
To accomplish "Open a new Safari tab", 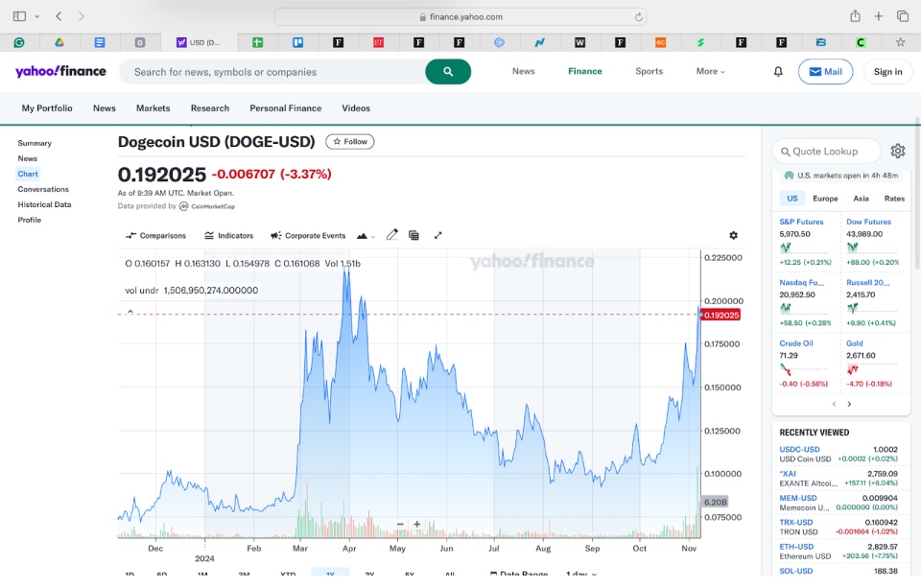I will pos(878,16).
